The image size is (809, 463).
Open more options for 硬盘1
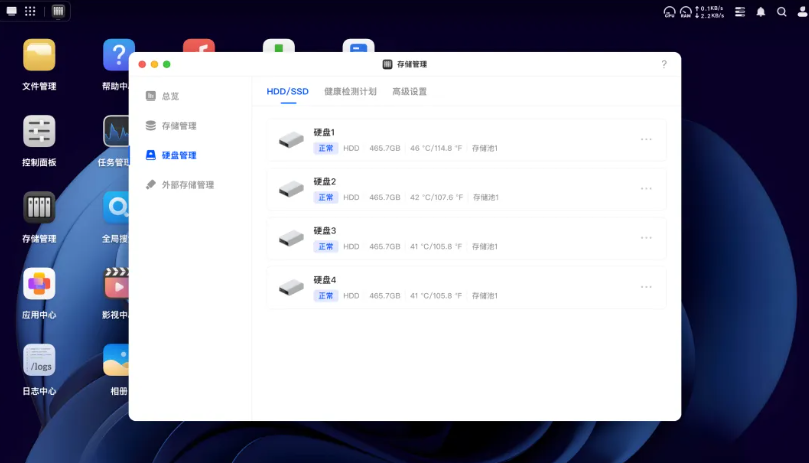click(x=646, y=139)
